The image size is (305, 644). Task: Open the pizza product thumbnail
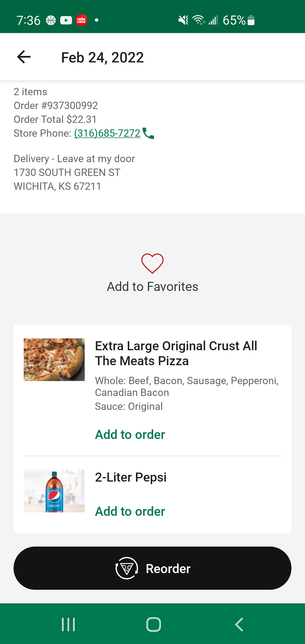click(54, 360)
